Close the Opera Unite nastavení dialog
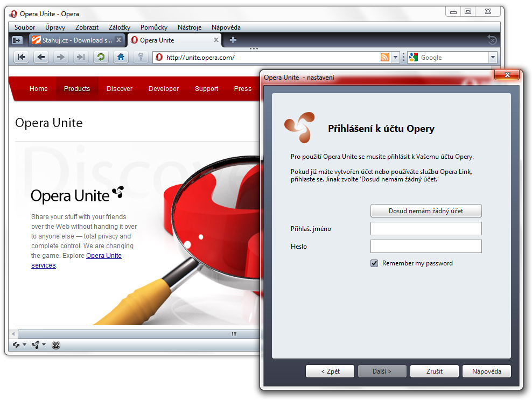 coord(507,75)
